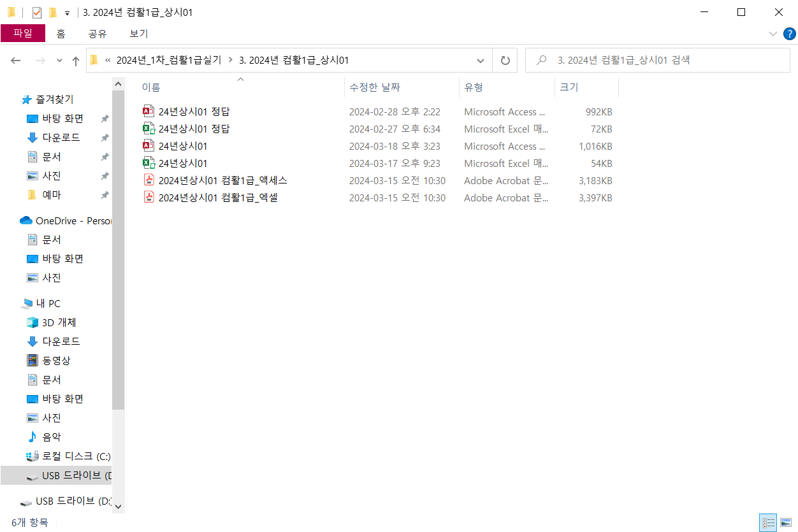Click the PDF icon of 2024년상시01 컴활1급_엑셀
The height and width of the screenshot is (532, 798).
click(149, 198)
